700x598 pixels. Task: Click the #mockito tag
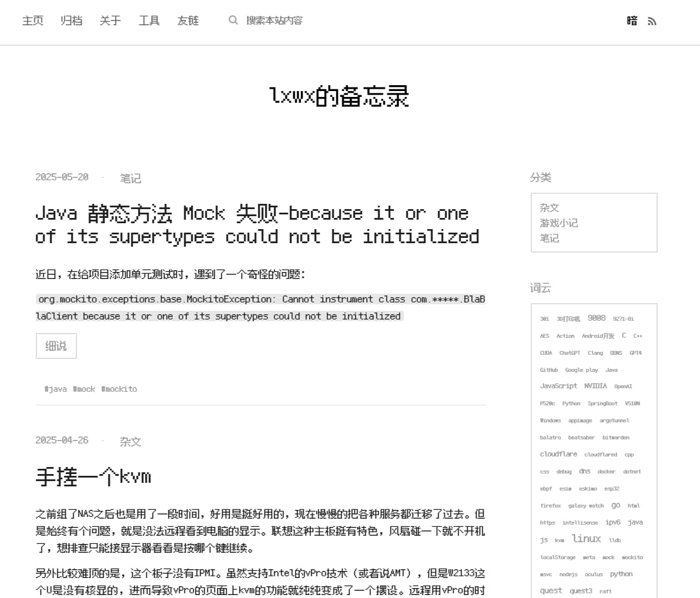(119, 389)
